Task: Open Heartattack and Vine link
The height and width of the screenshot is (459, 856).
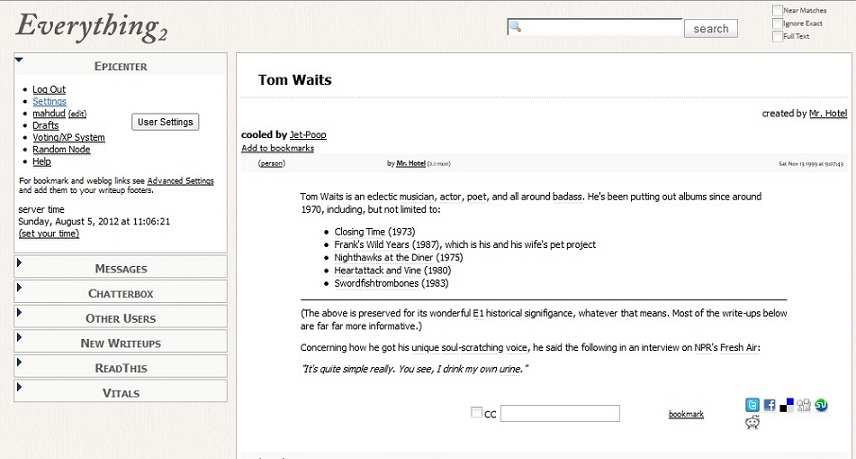Action: [377, 270]
